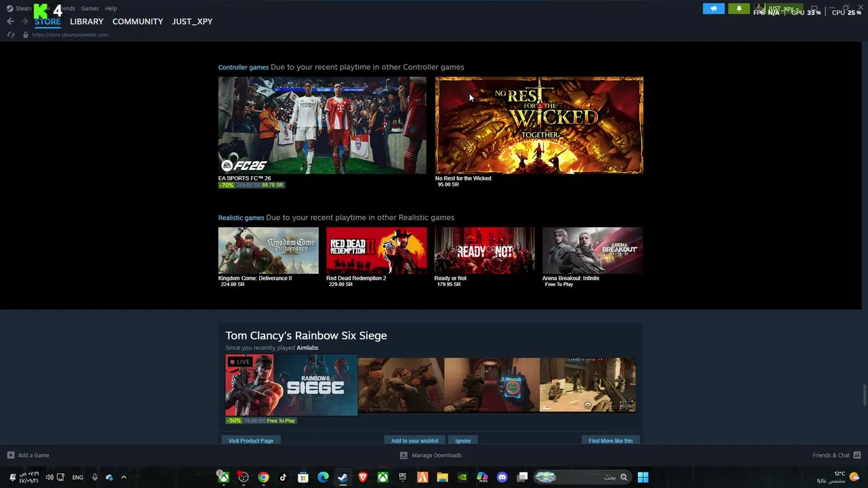Click the microphone tray icon
The height and width of the screenshot is (488, 868).
94,477
